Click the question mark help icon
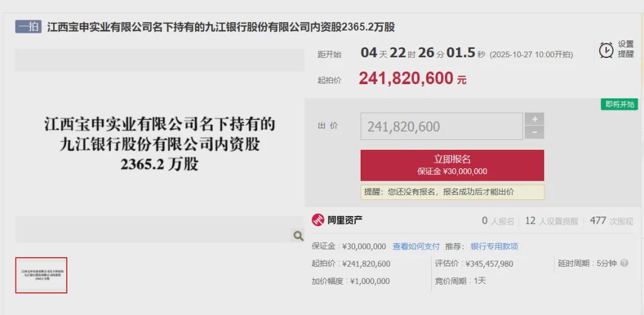The image size is (644, 315). point(624,263)
